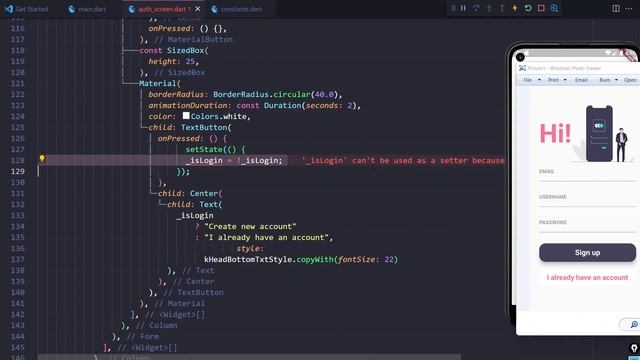Stop debugging with the red square icon
The image size is (640, 360).
coord(541,8)
